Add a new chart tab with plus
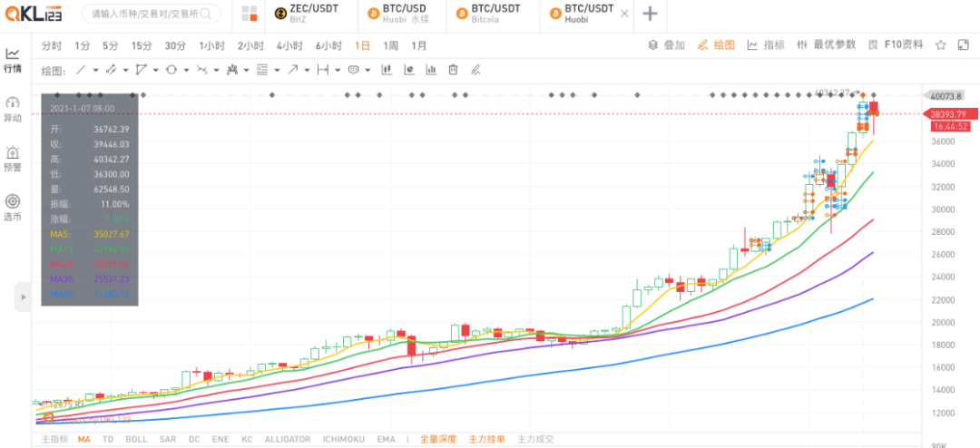 pyautogui.click(x=650, y=14)
